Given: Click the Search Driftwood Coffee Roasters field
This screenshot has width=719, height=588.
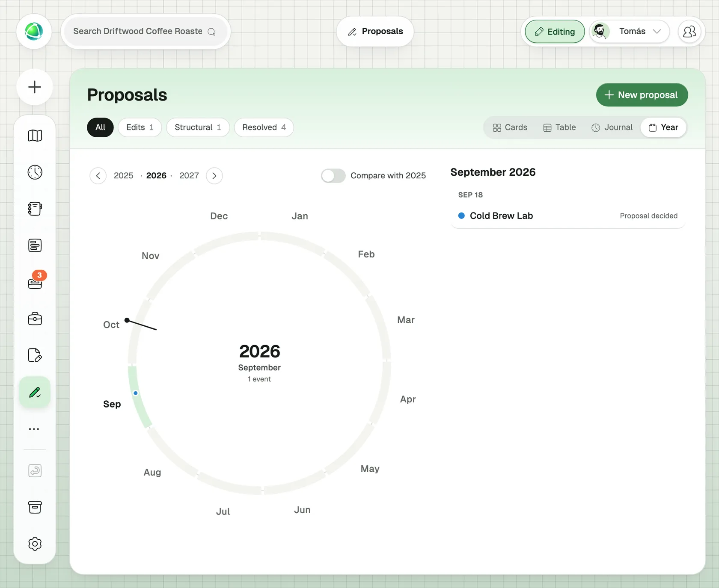Looking at the screenshot, I should point(146,32).
